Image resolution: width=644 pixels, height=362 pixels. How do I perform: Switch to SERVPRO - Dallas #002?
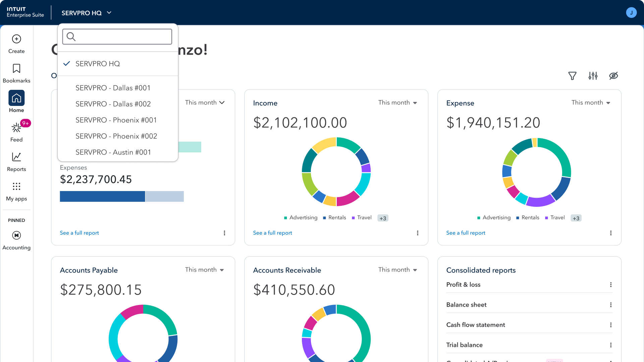coord(118,104)
